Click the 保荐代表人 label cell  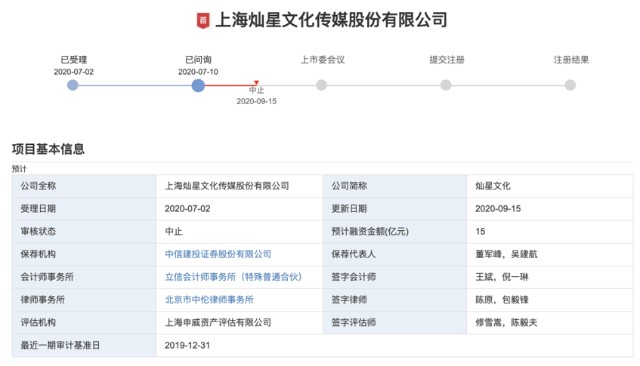[x=395, y=255]
